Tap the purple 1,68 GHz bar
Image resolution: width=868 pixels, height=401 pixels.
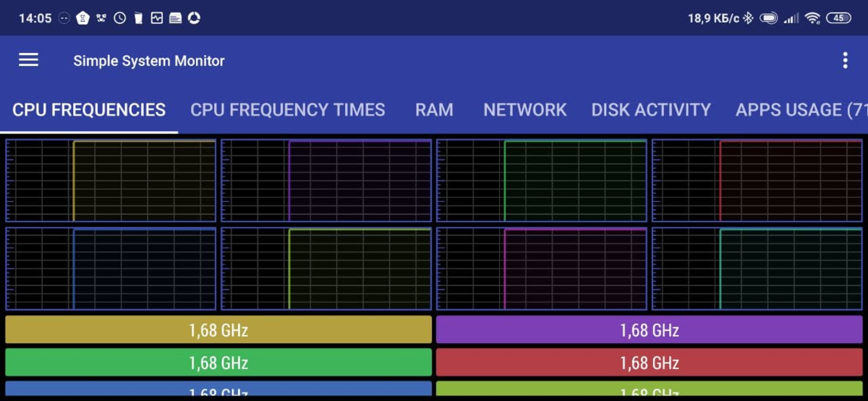click(x=650, y=329)
